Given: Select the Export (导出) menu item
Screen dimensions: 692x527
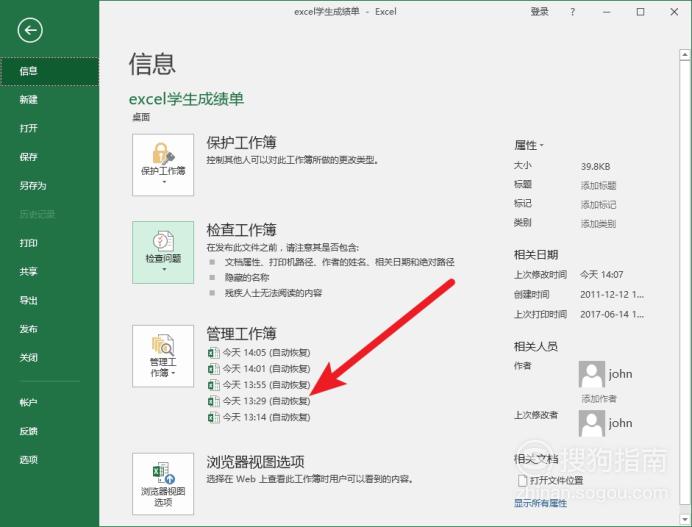Looking at the screenshot, I should (49, 301).
